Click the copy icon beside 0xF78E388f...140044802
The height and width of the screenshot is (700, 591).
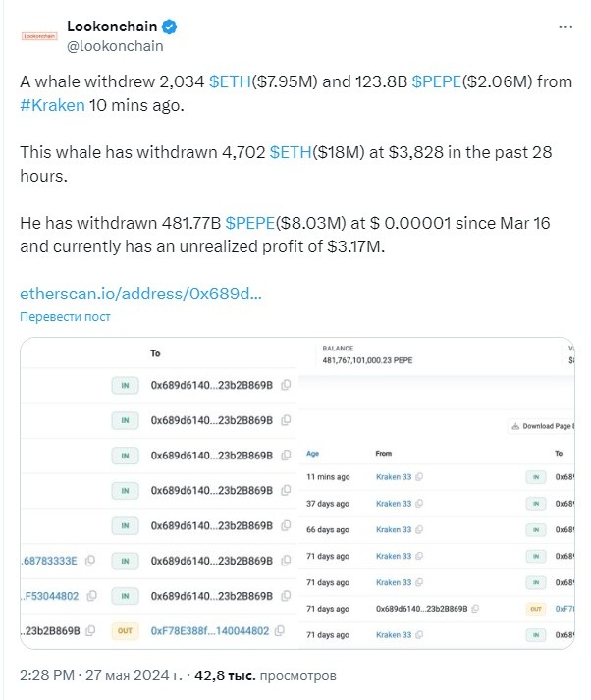(280, 630)
